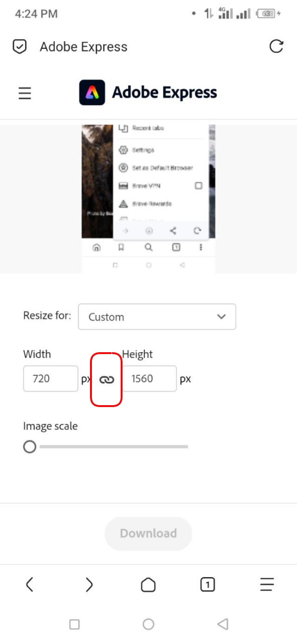The height and width of the screenshot is (644, 297).
Task: Open the browser tab switcher showing 1
Action: pyautogui.click(x=207, y=585)
